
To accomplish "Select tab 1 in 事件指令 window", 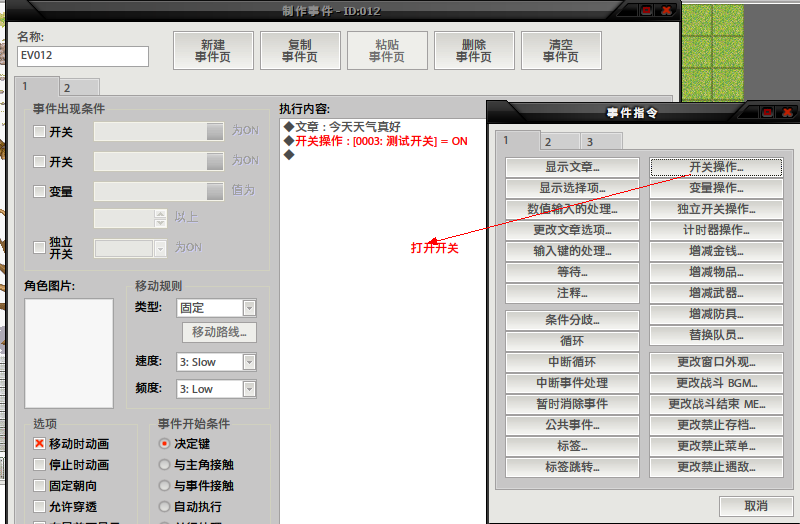I will coord(517,140).
